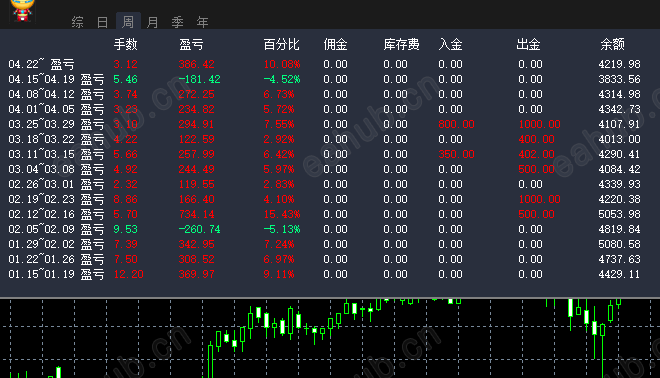This screenshot has width=660, height=378.
Task: Switch to the 日 daily tab
Action: pyautogui.click(x=102, y=22)
